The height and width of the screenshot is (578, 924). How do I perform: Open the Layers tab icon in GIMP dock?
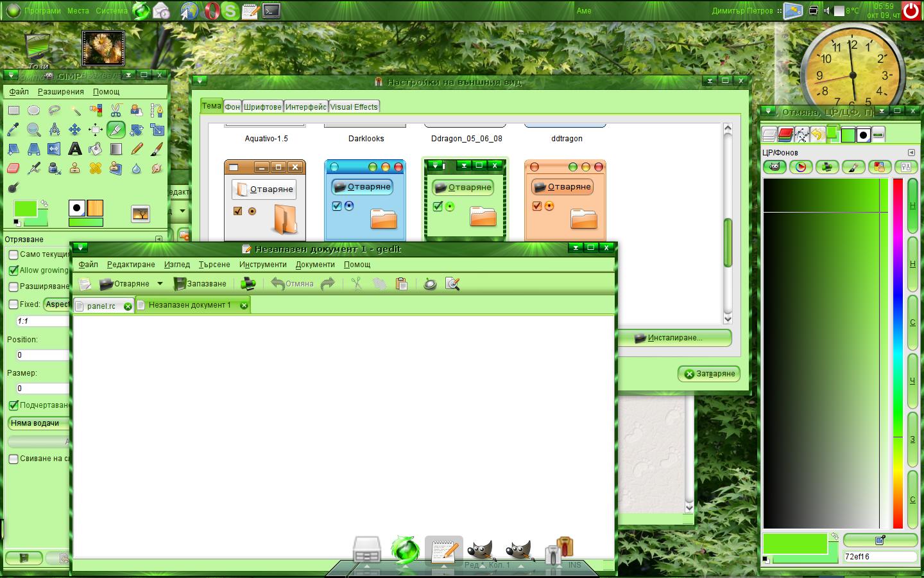pyautogui.click(x=769, y=134)
